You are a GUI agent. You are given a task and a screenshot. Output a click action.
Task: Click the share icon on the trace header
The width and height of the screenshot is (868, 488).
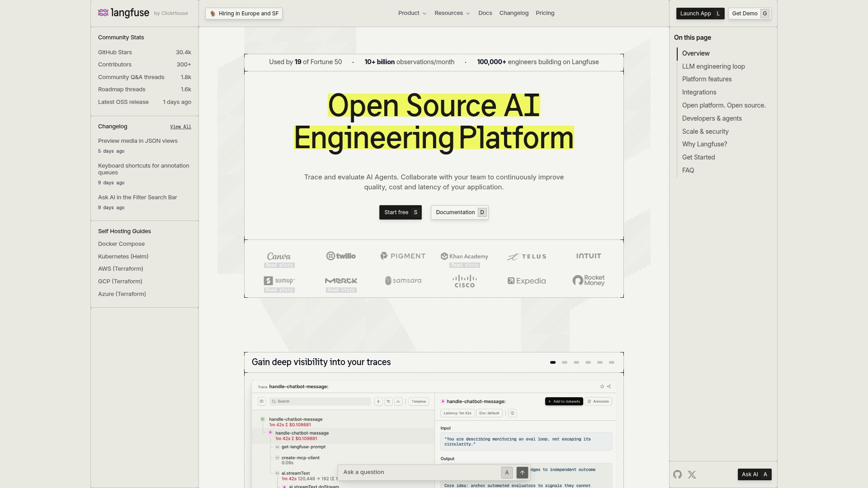click(x=609, y=386)
